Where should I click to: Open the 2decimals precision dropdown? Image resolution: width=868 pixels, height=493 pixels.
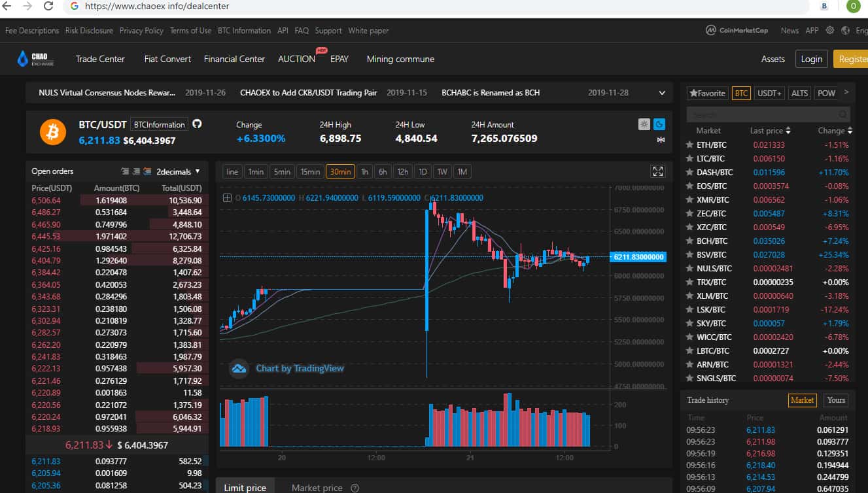tap(178, 171)
